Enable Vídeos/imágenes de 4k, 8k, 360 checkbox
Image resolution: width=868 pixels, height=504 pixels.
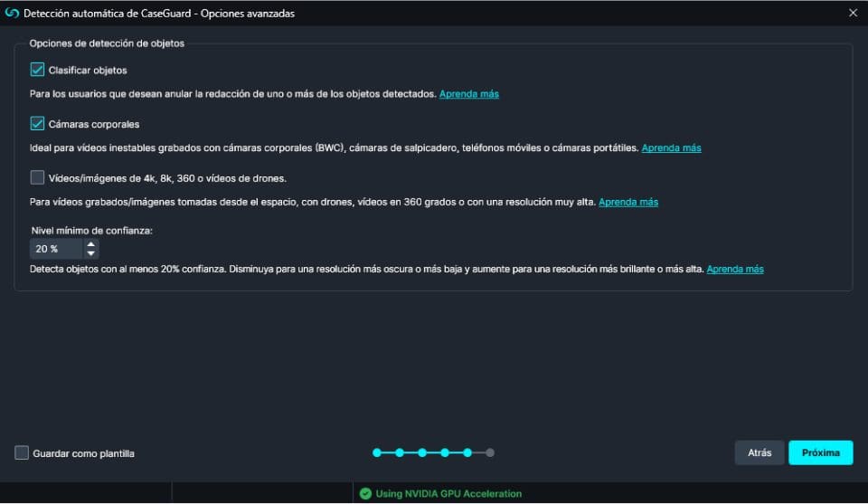[37, 177]
